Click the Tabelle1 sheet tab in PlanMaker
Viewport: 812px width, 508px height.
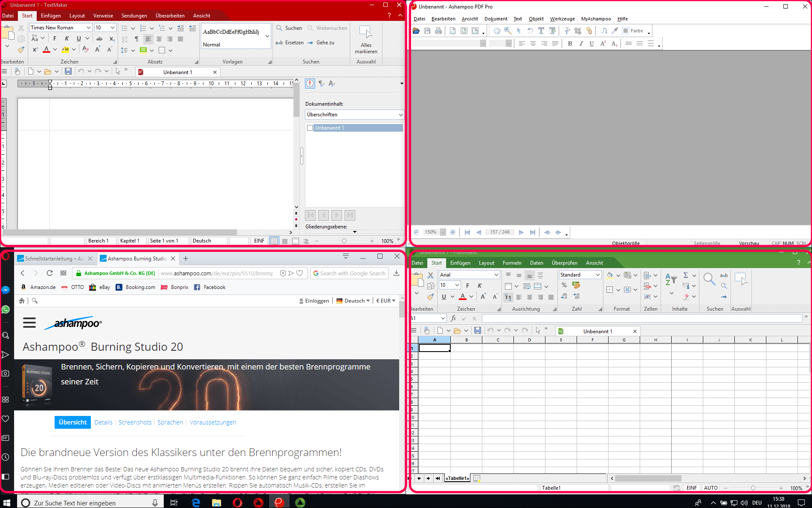coord(457,478)
